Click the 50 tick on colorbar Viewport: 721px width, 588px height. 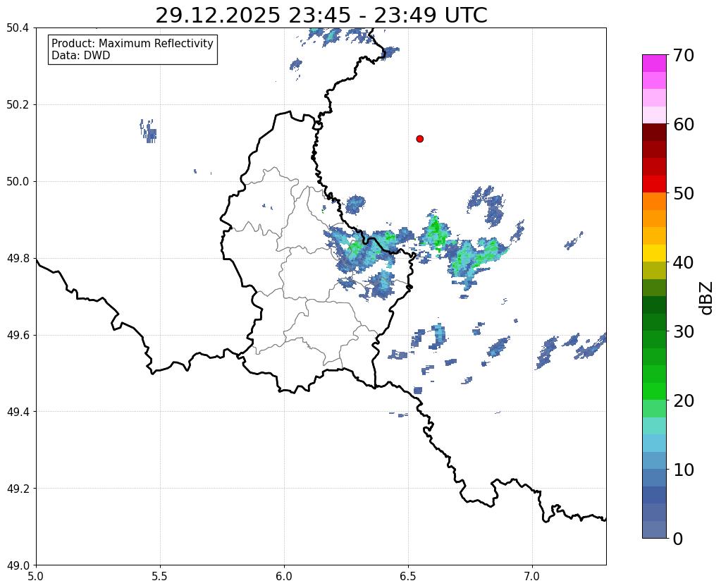click(683, 193)
